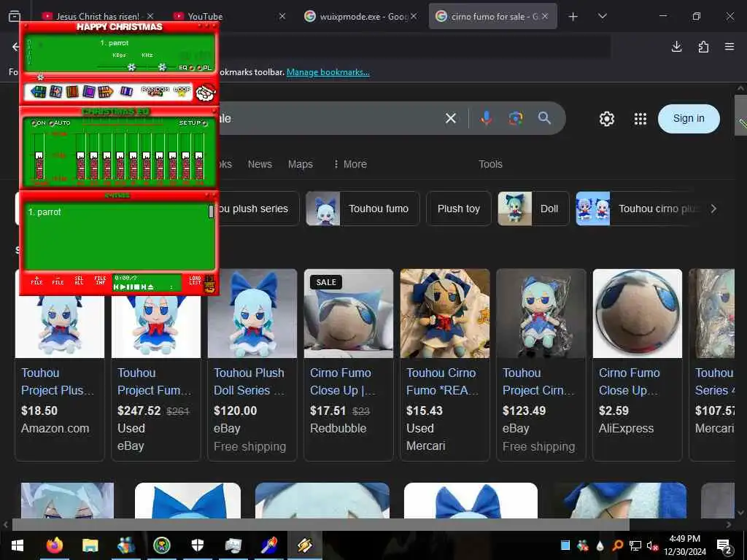Click the pause gift button in Winamp
The width and height of the screenshot is (747, 560).
[x=72, y=91]
